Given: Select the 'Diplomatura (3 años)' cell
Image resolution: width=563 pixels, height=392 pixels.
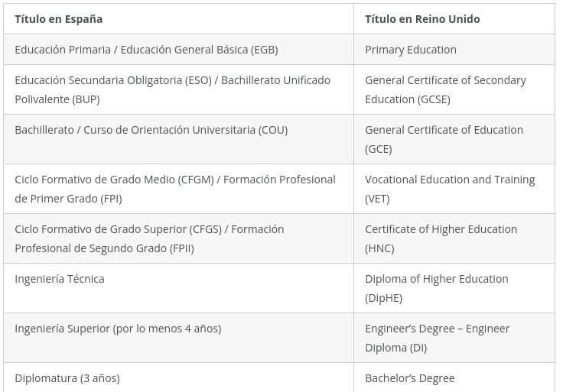Looking at the screenshot, I should click(x=67, y=378).
